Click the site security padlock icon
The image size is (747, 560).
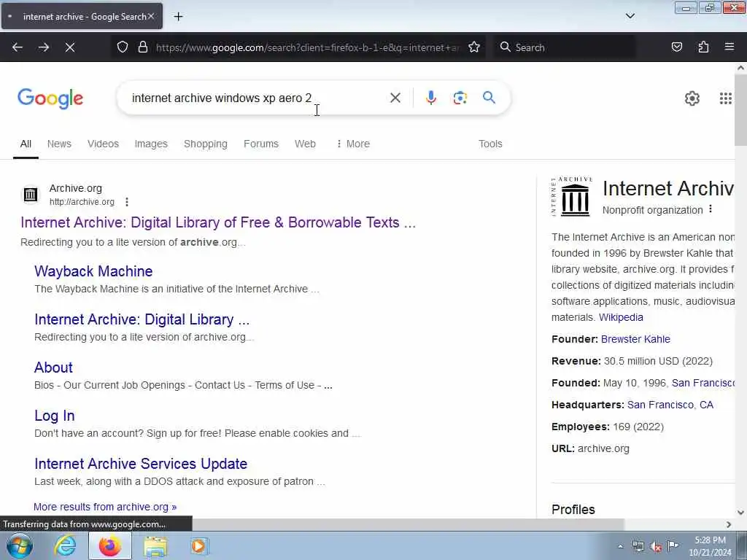click(142, 47)
